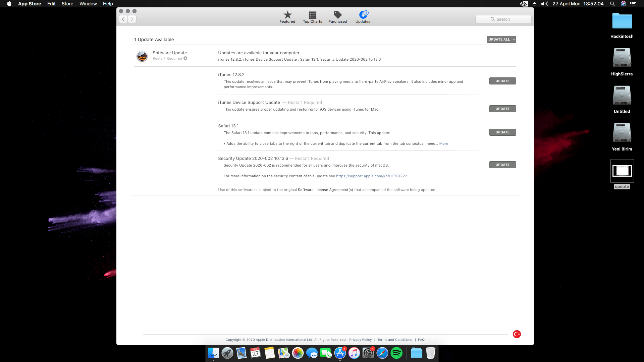The width and height of the screenshot is (644, 362).
Task: Open the Purchased tag icon
Action: (337, 15)
